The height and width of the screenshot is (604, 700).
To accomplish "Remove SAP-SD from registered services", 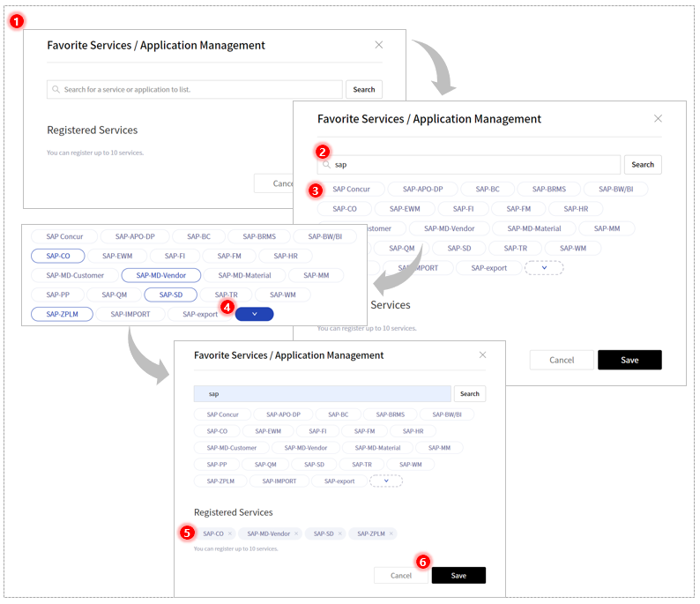I will (339, 533).
